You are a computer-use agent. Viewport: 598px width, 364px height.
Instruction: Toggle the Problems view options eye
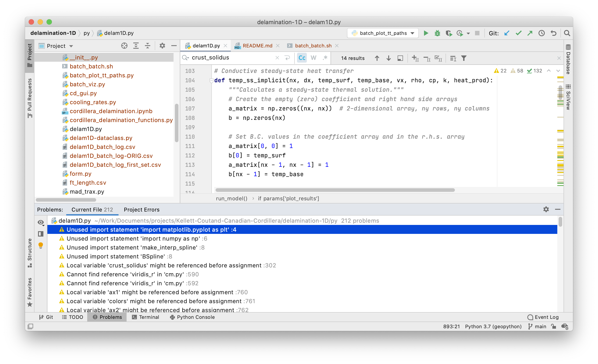pyautogui.click(x=41, y=222)
